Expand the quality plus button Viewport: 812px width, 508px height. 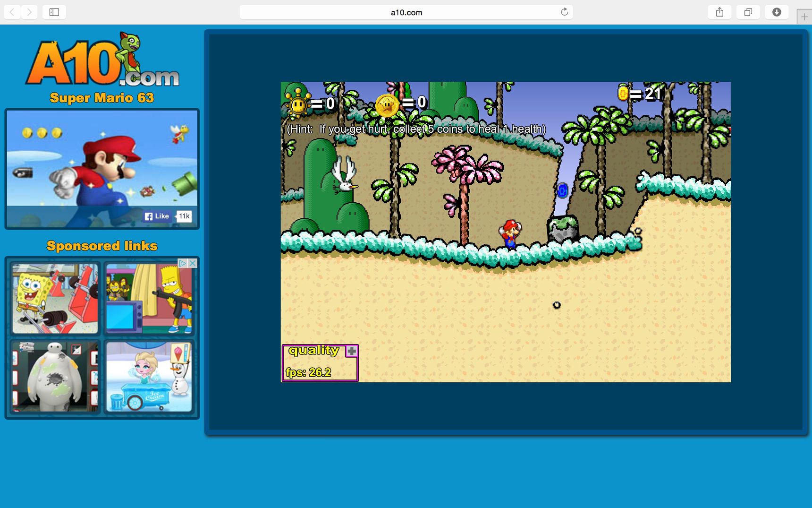coord(352,351)
